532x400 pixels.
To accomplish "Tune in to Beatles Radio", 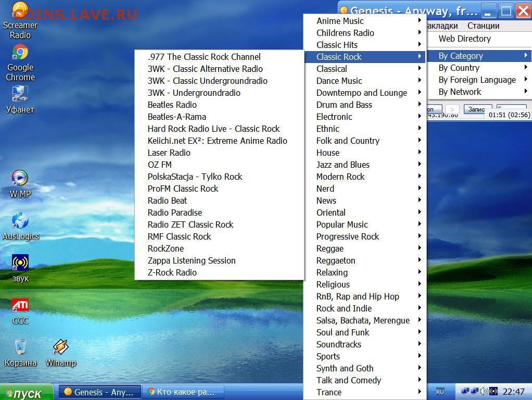I will pyautogui.click(x=219, y=105).
